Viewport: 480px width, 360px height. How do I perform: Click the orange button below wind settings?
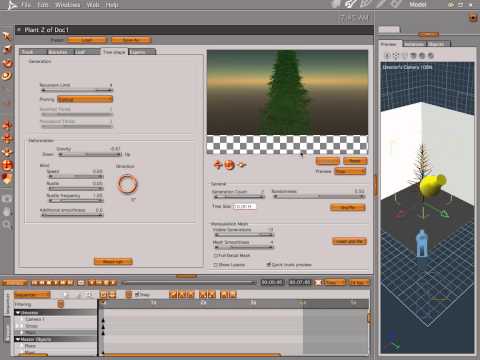click(113, 261)
